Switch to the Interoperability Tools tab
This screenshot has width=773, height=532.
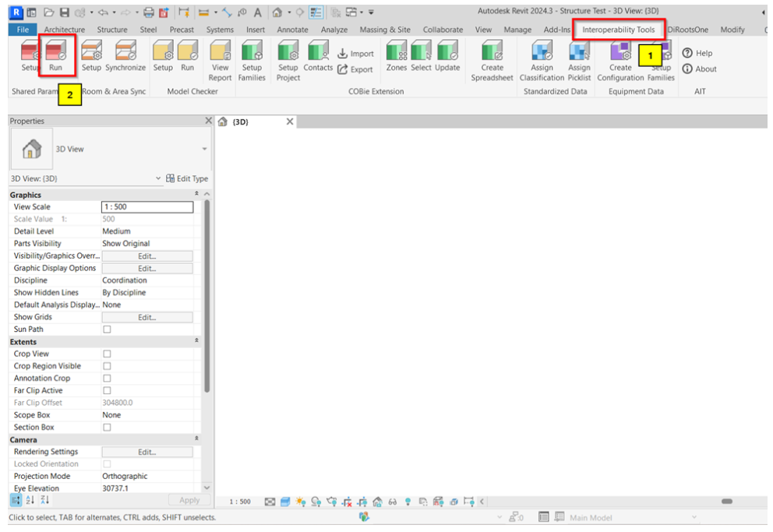coord(619,30)
